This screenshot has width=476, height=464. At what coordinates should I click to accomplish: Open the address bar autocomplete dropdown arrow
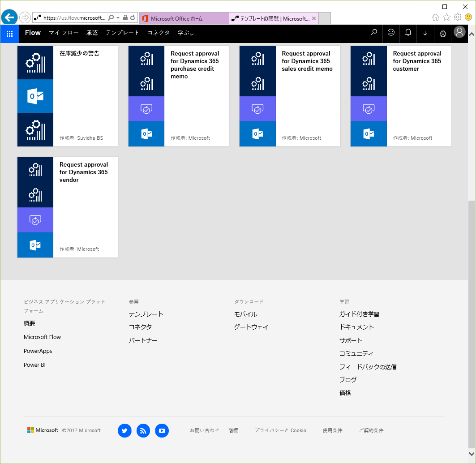[x=118, y=17]
